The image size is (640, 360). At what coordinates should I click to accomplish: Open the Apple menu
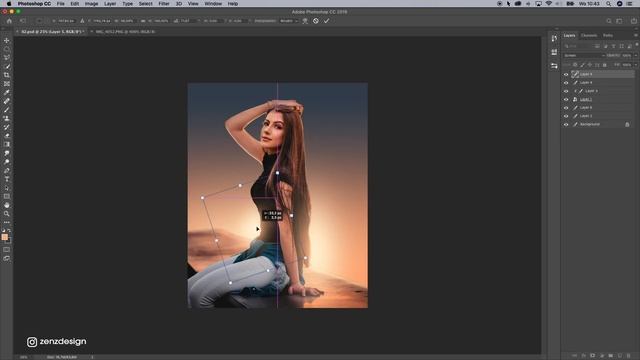click(9, 4)
